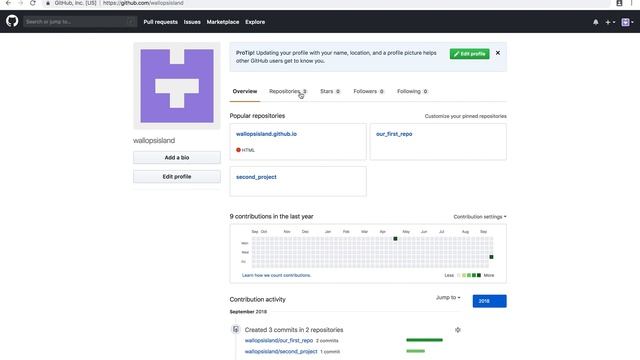Click the HTML language label
Screen dimensions: 640x360
(x=248, y=150)
